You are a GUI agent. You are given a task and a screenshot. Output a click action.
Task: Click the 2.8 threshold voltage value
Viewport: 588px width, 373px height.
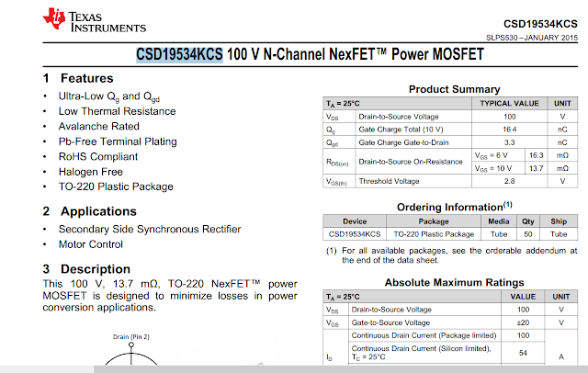[509, 181]
